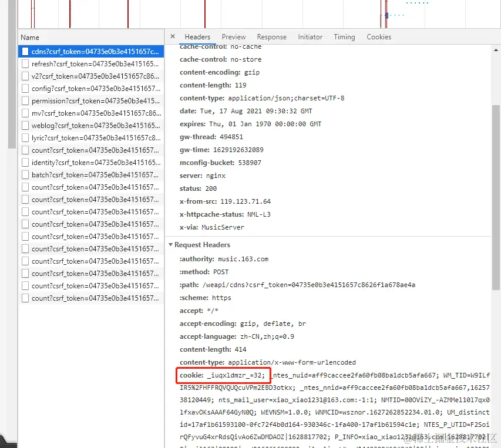Select the v2?csrf_token request
Viewport: 501px width, 448px height.
click(x=91, y=76)
